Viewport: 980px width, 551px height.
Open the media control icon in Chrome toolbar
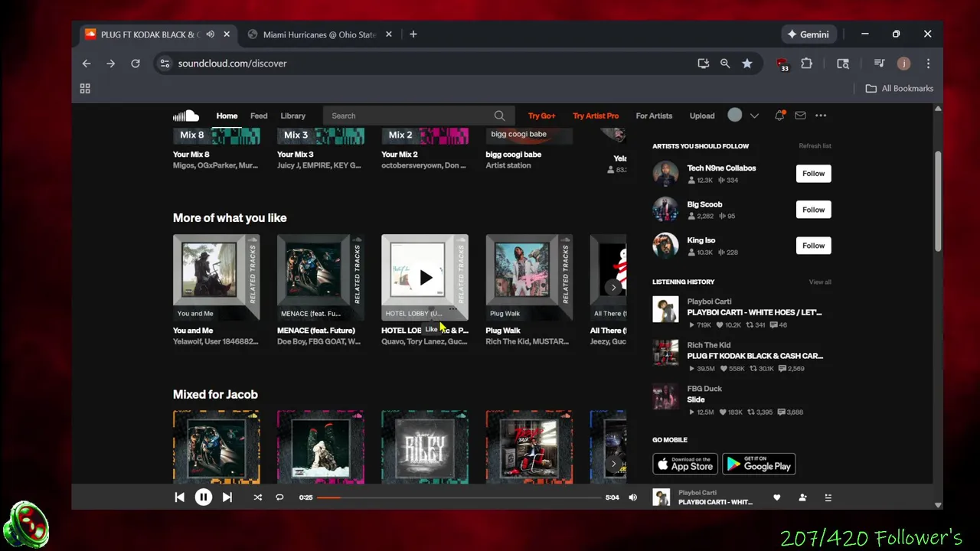point(879,64)
